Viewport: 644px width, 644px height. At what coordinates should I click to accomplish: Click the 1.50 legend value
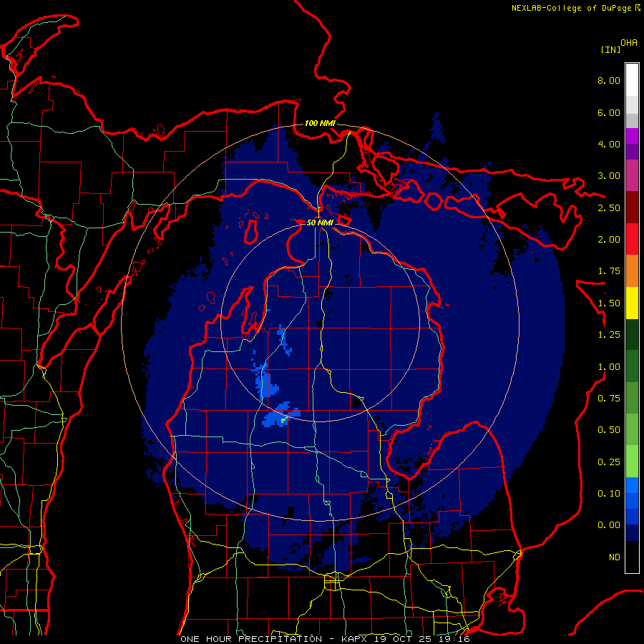pos(609,303)
